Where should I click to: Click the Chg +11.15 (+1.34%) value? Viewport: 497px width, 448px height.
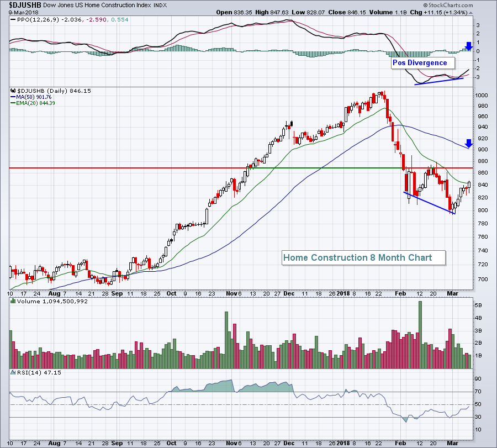pyautogui.click(x=438, y=12)
